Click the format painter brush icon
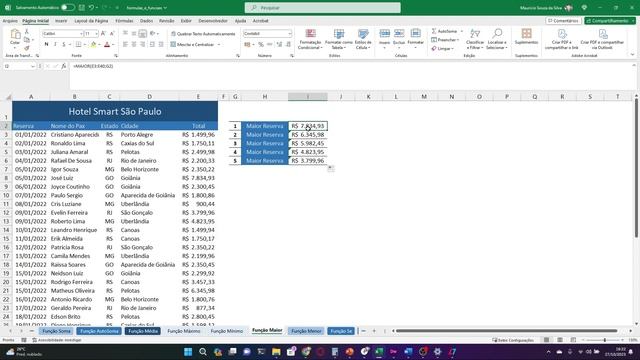Image resolution: width=640 pixels, height=360 pixels. click(x=27, y=48)
